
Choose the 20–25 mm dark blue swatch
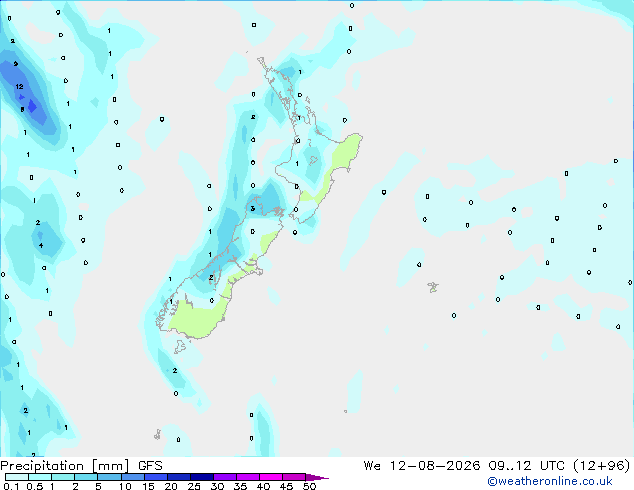click(x=179, y=477)
